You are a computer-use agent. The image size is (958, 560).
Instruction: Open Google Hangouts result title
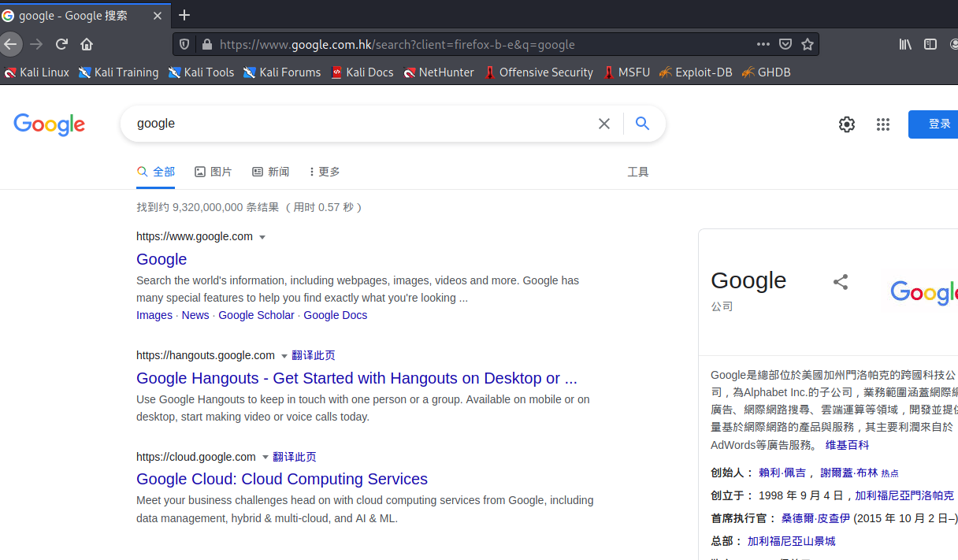(357, 378)
